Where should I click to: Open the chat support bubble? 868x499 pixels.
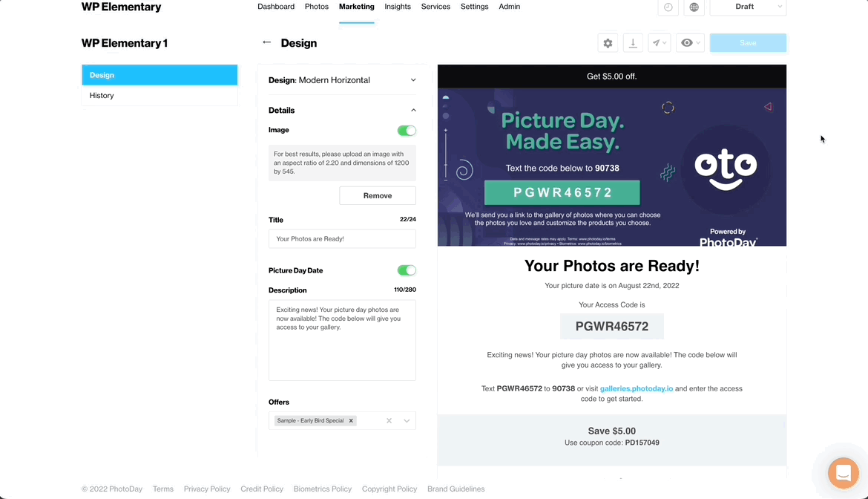coord(843,473)
